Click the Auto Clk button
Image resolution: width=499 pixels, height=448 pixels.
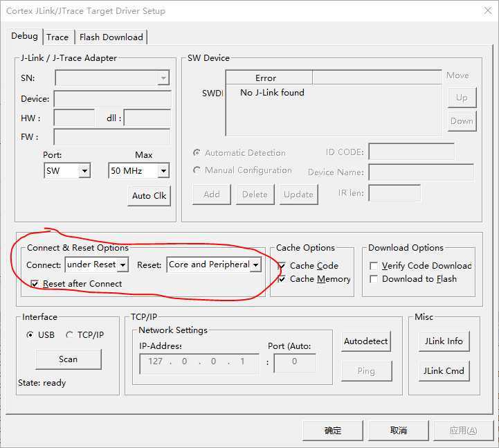click(149, 195)
